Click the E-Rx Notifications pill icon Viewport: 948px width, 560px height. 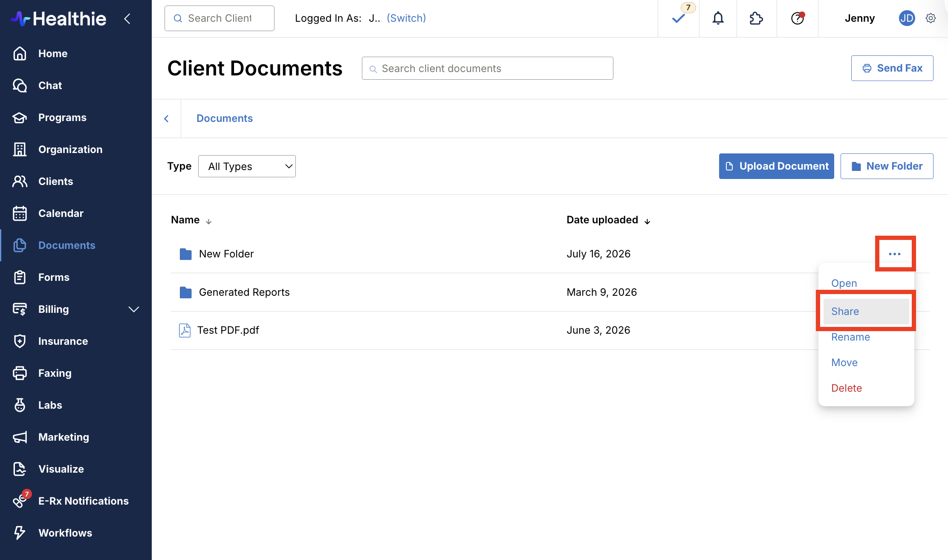[20, 501]
